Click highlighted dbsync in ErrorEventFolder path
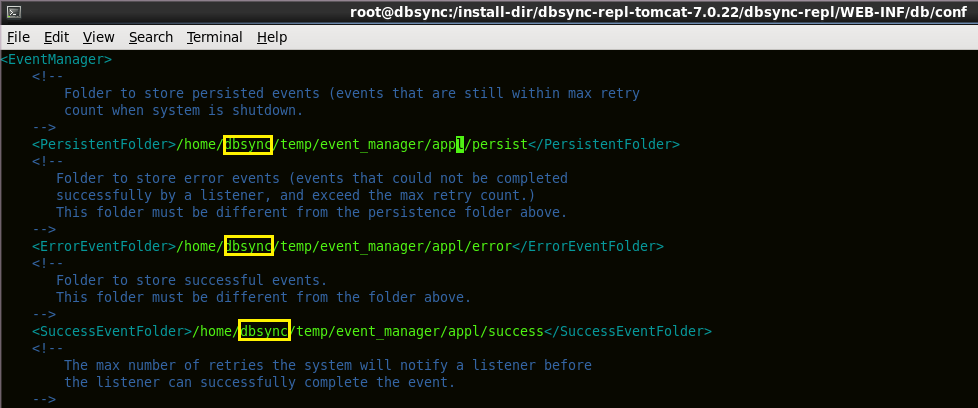 [247, 246]
